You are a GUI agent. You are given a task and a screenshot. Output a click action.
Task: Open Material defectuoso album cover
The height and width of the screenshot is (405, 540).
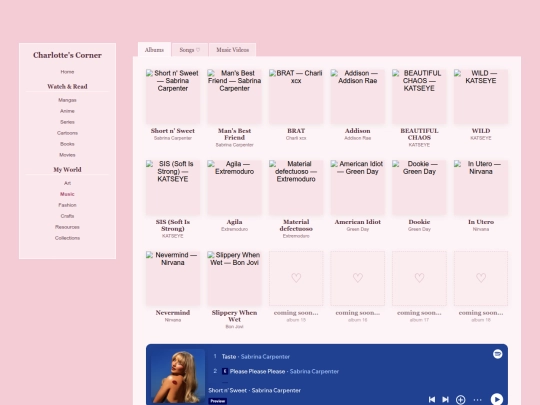(x=296, y=187)
